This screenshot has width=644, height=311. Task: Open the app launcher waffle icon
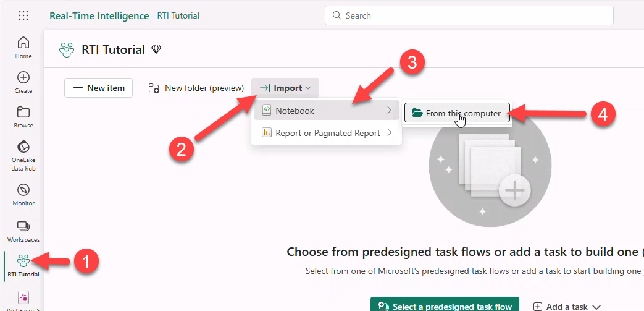(x=23, y=15)
